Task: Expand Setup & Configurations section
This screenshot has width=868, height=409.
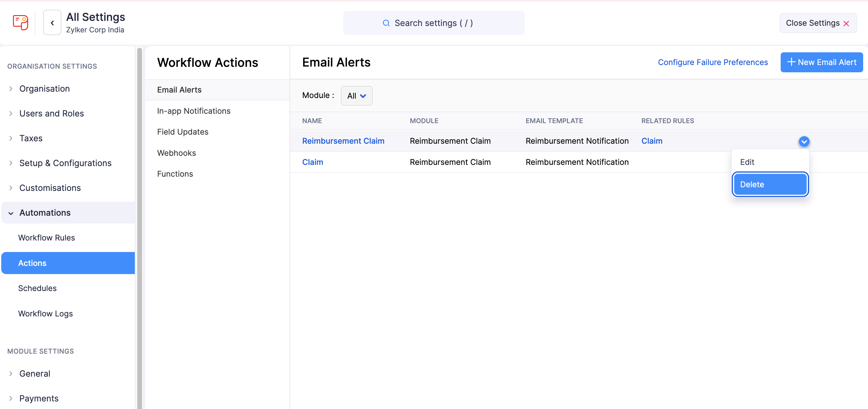Action: tap(11, 163)
